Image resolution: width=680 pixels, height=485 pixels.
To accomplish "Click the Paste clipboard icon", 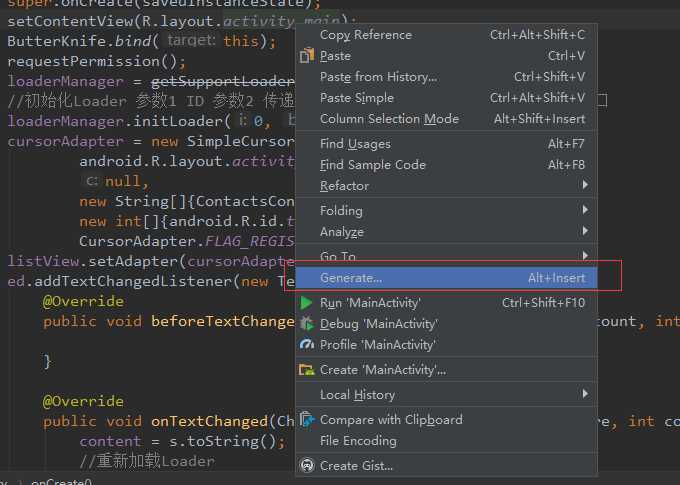I will 308,56.
